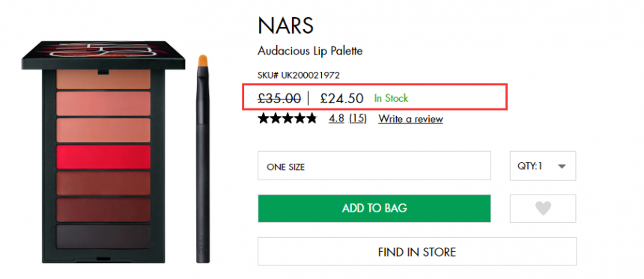The width and height of the screenshot is (644, 279).
Task: Click the top nude beige shade swatch
Action: pos(103,79)
